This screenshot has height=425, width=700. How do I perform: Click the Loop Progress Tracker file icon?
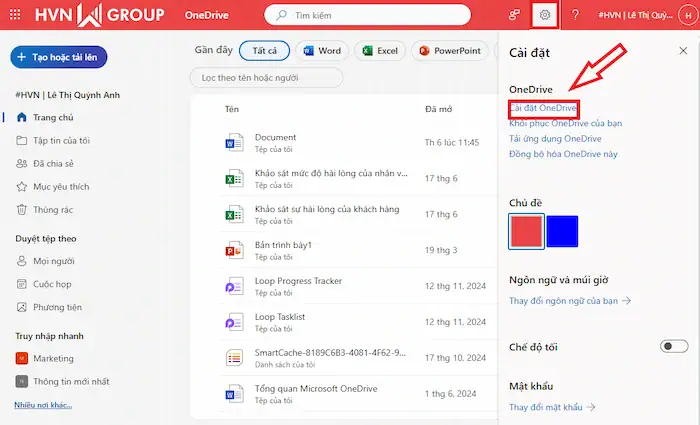[234, 288]
